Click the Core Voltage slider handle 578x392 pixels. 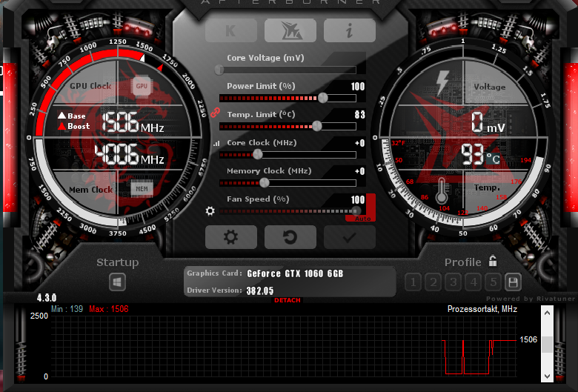(219, 70)
